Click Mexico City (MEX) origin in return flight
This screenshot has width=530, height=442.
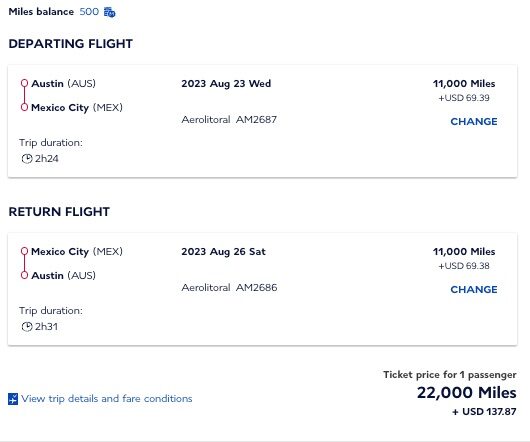tap(77, 251)
